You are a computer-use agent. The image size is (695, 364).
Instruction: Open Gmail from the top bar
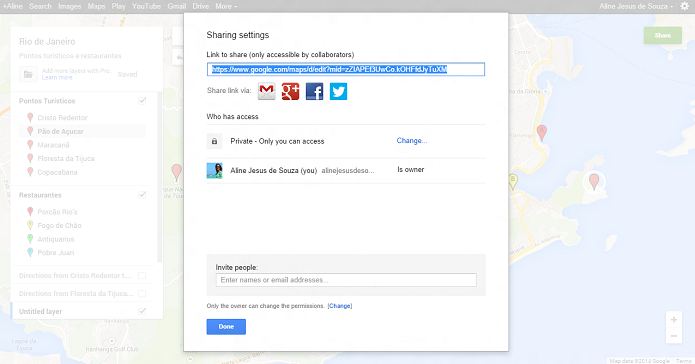tap(176, 6)
